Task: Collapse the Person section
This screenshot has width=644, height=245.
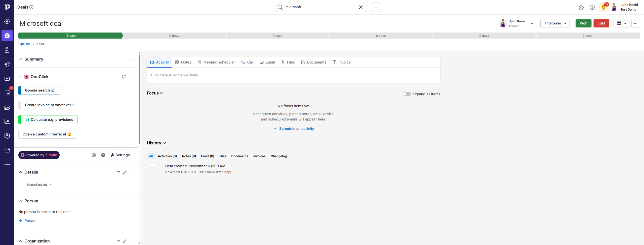Action: (20, 201)
